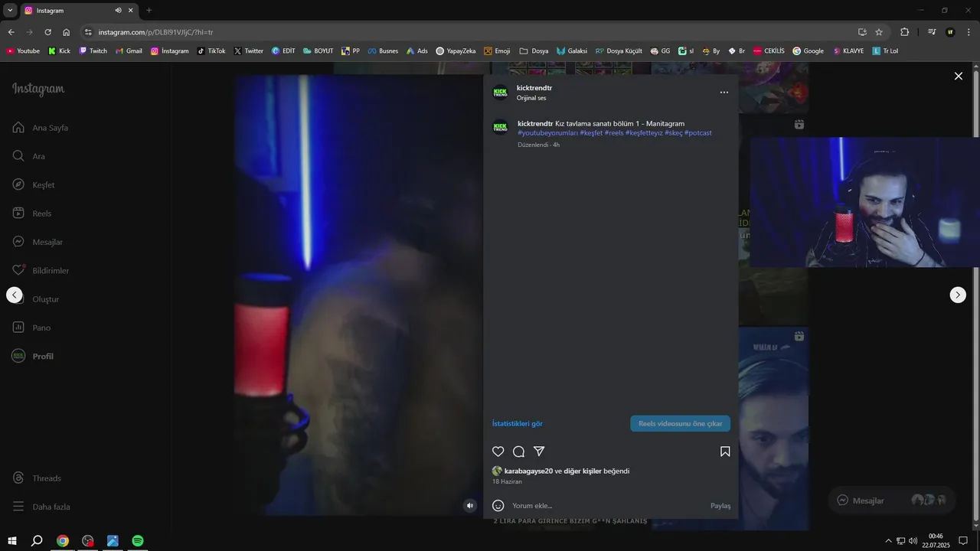Open Chrome extensions puzzle icon

905,32
